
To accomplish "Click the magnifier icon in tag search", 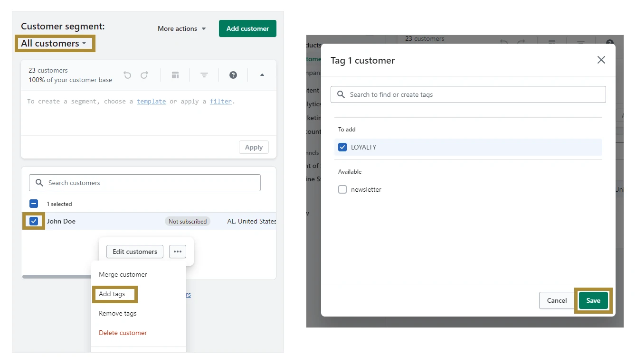I will pyautogui.click(x=341, y=94).
